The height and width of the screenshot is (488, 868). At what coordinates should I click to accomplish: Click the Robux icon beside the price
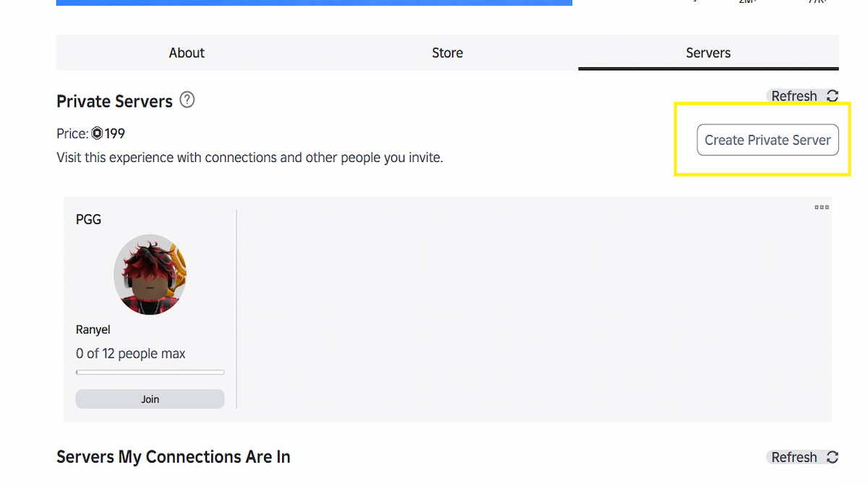pos(97,134)
